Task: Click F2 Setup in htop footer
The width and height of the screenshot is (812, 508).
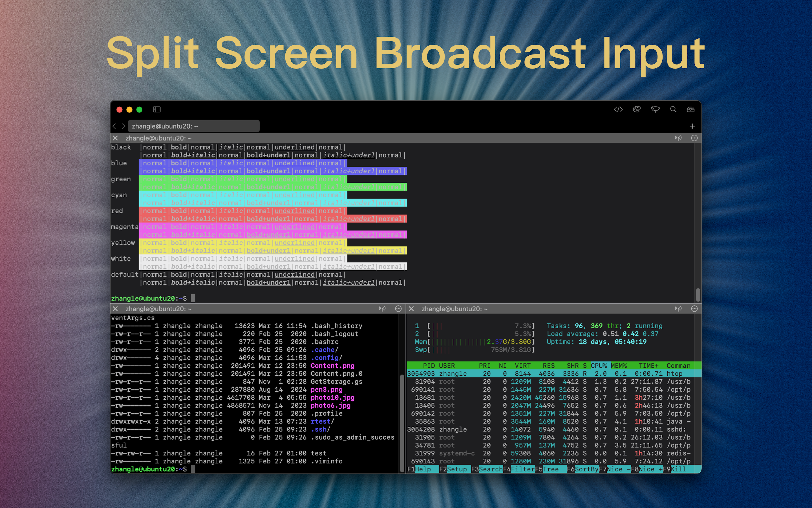Action: tap(455, 469)
